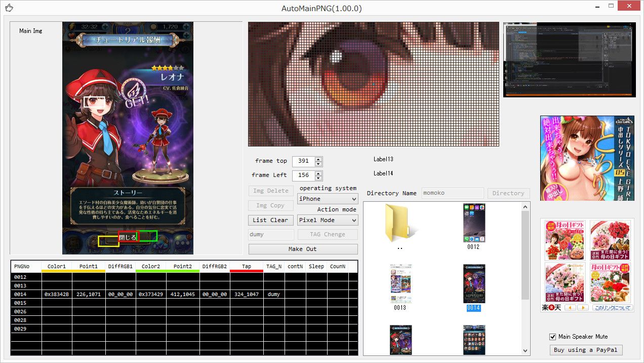Click the PNGNo column header
The image size is (644, 363).
click(26, 266)
